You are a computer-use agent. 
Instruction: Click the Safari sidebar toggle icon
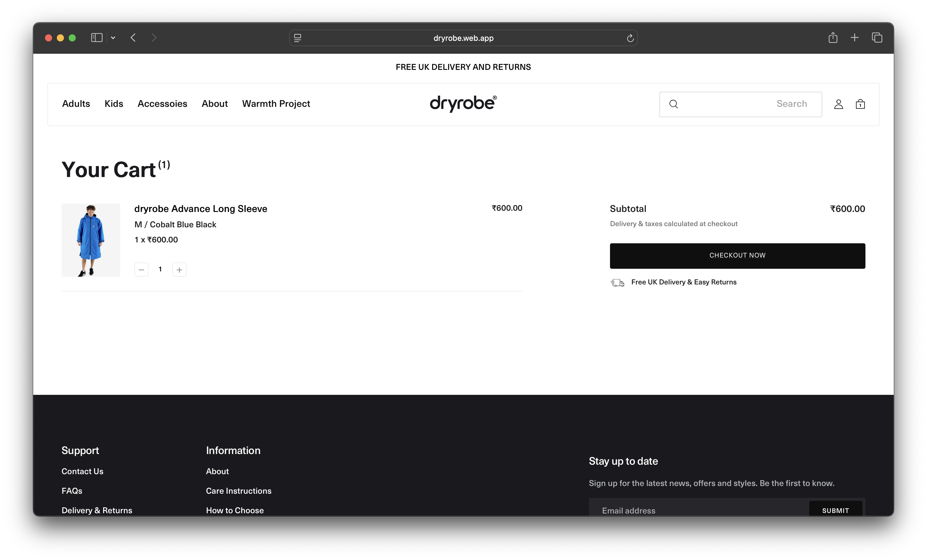pyautogui.click(x=97, y=38)
